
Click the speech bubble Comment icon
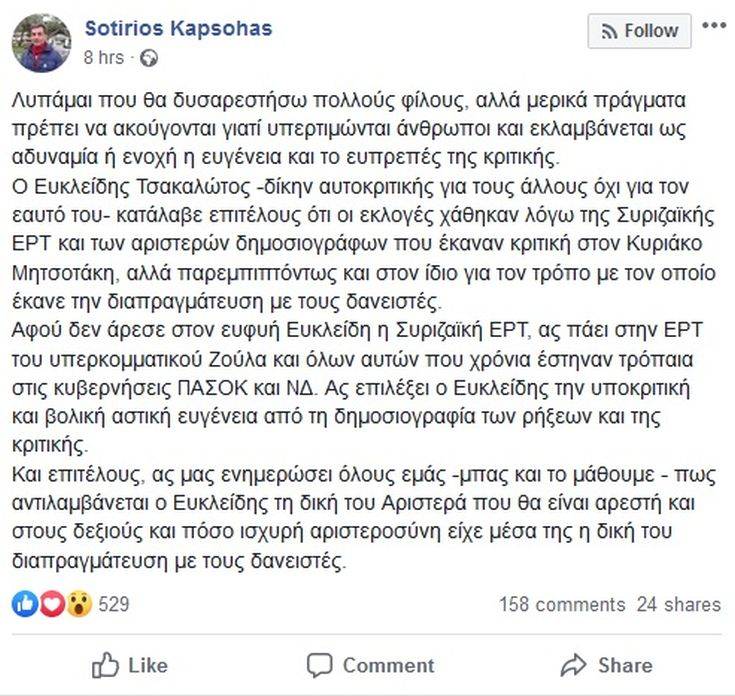[x=319, y=665]
